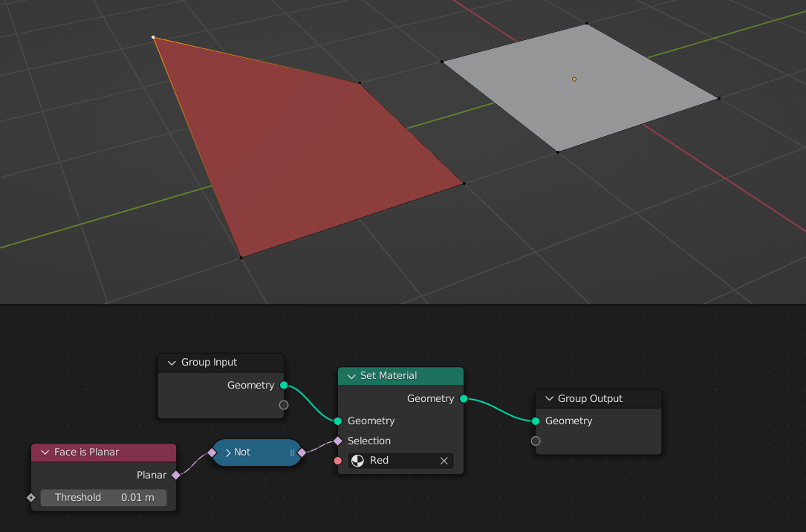Click the Threshold value field
The image size is (806, 532).
click(x=104, y=497)
